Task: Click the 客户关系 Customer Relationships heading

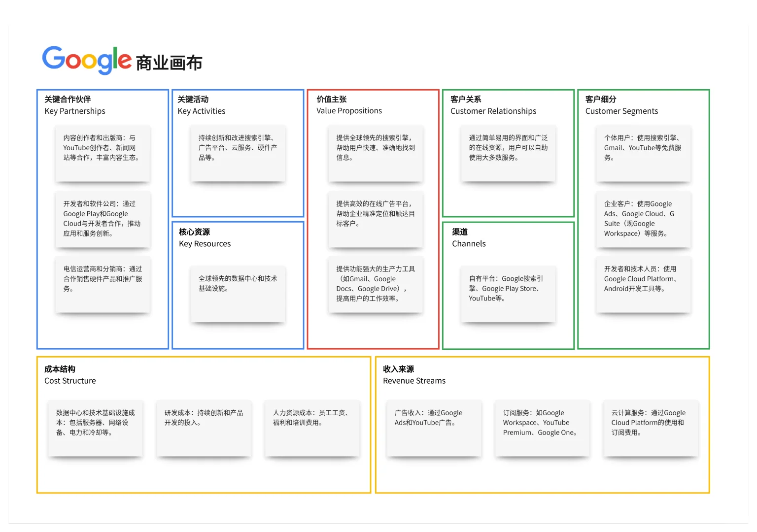Action: (x=493, y=105)
